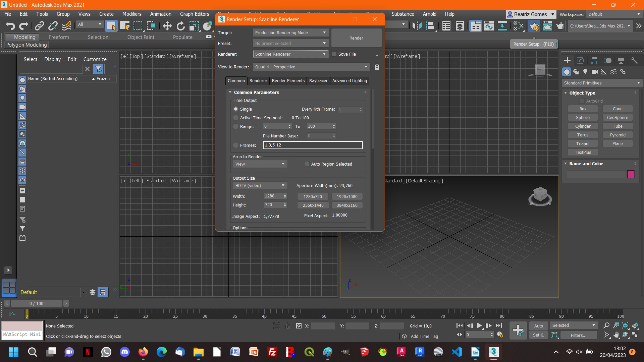
Task: Open the View to Render dropdown
Action: (x=311, y=67)
